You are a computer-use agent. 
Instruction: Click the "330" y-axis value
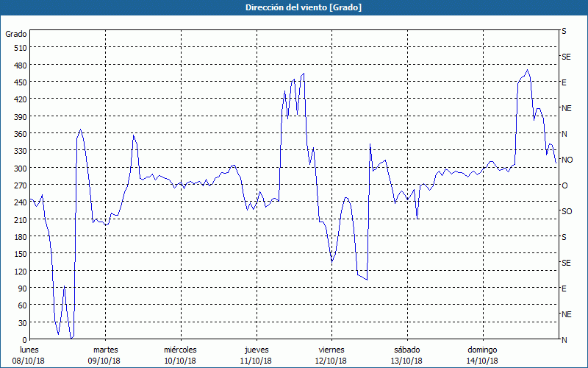(21, 151)
